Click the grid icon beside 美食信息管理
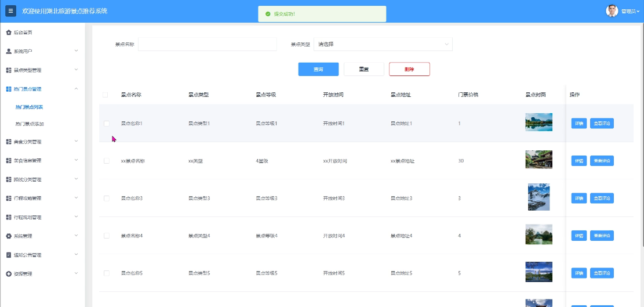The height and width of the screenshot is (307, 644). pyautogui.click(x=9, y=161)
